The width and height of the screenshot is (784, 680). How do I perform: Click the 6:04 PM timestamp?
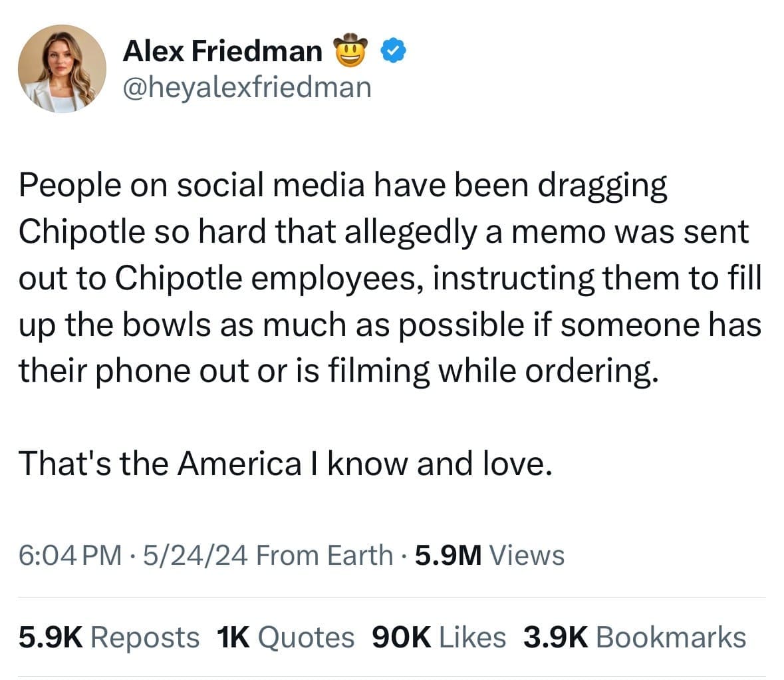(70, 555)
